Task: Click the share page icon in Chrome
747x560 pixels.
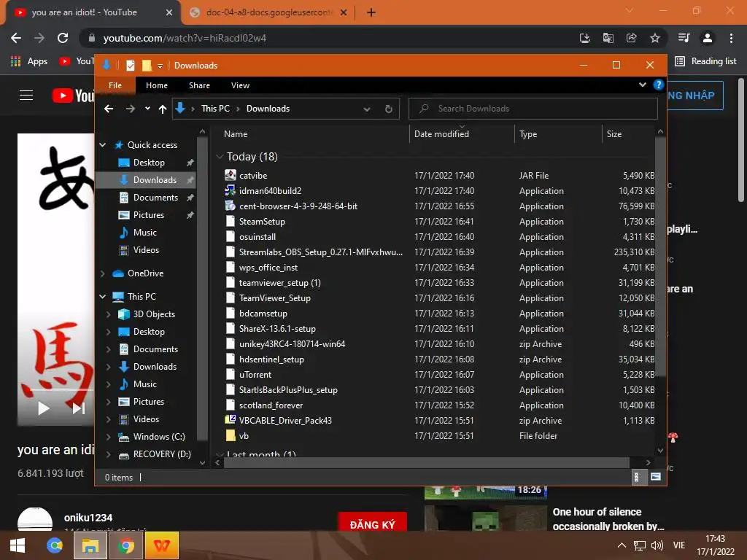Action: pyautogui.click(x=631, y=38)
